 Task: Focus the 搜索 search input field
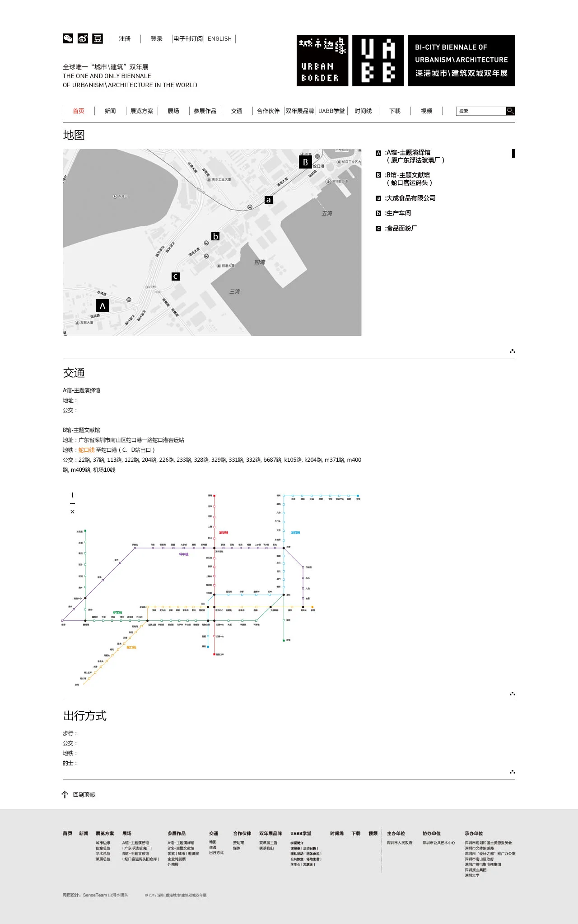pos(481,111)
